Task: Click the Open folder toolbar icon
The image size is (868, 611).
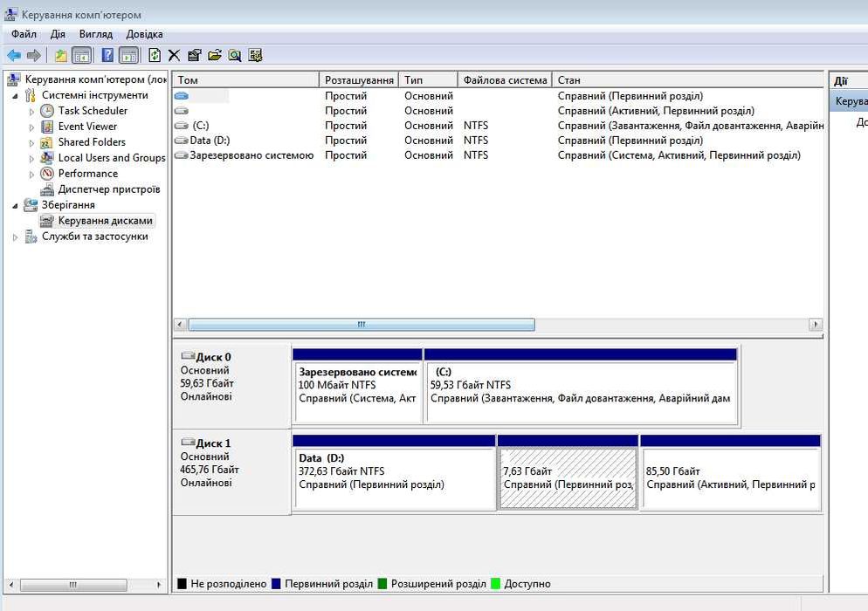Action: (215, 55)
